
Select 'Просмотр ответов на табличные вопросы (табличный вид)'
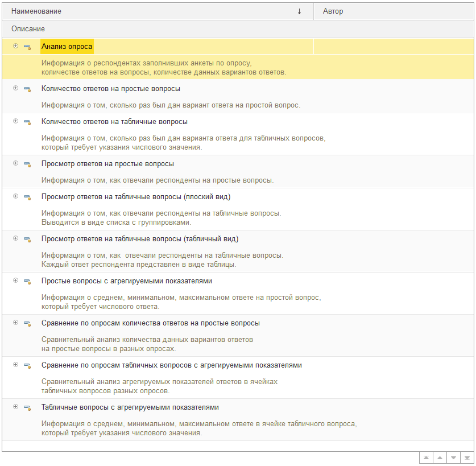tap(140, 239)
